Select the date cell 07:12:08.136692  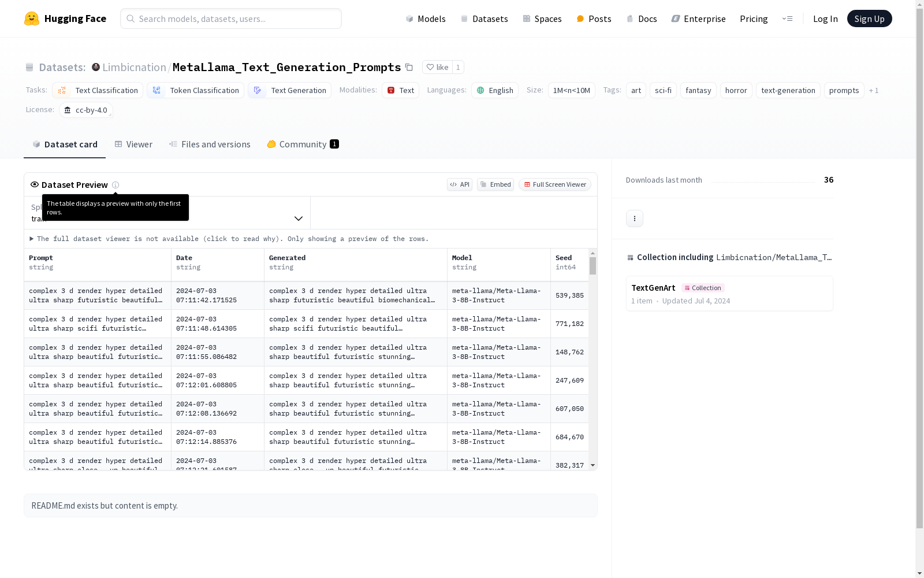pyautogui.click(x=218, y=409)
